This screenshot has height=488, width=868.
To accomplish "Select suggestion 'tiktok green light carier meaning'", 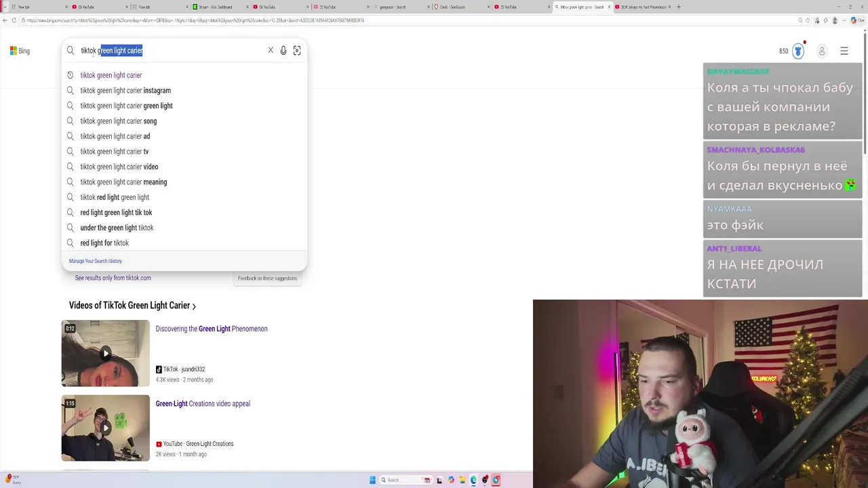I will pos(184,182).
